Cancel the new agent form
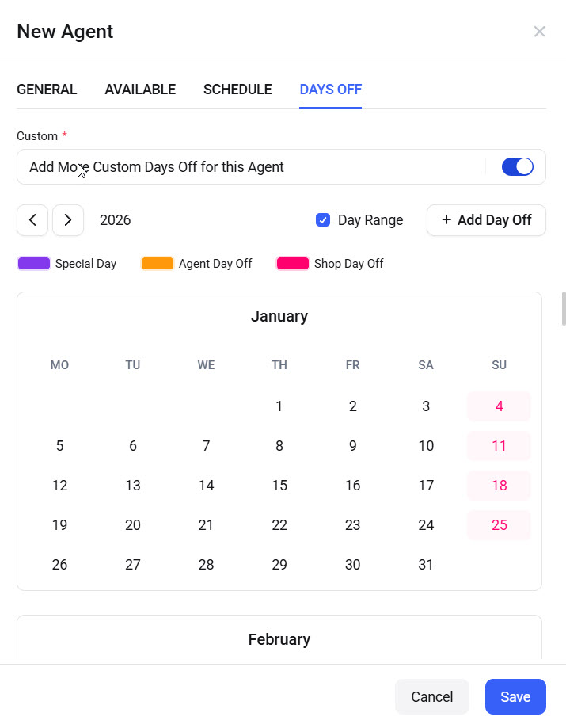This screenshot has width=566, height=728. (432, 697)
